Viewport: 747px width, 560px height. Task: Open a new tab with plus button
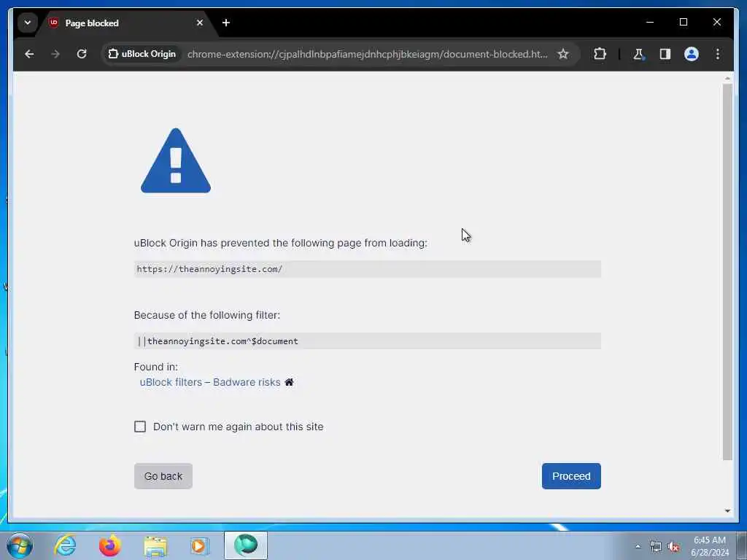[226, 23]
